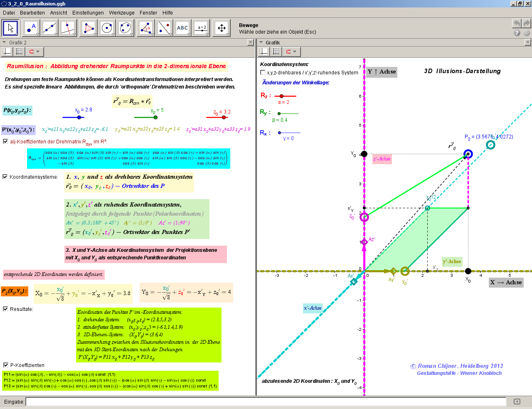Select the Circle with center tool
The height and width of the screenshot is (409, 532).
pos(107,28)
